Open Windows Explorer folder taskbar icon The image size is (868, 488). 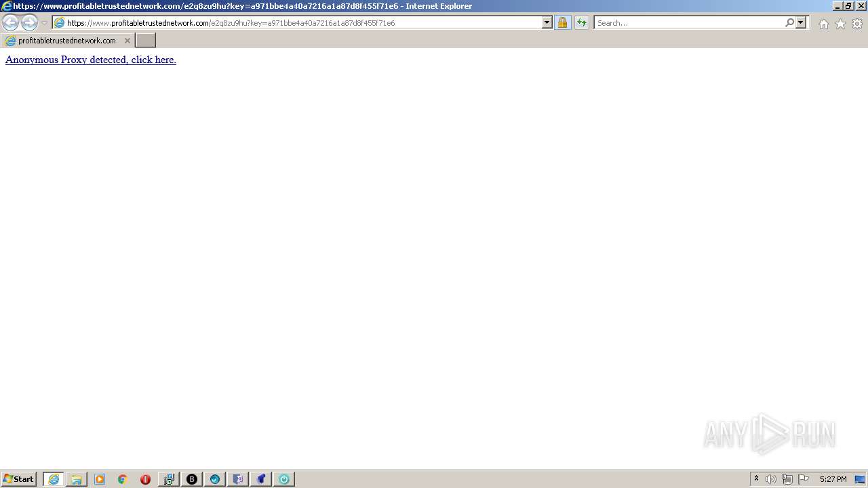(x=77, y=479)
